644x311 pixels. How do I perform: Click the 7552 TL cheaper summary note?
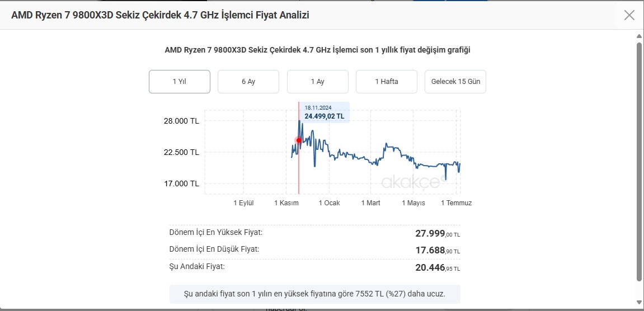[x=314, y=294]
